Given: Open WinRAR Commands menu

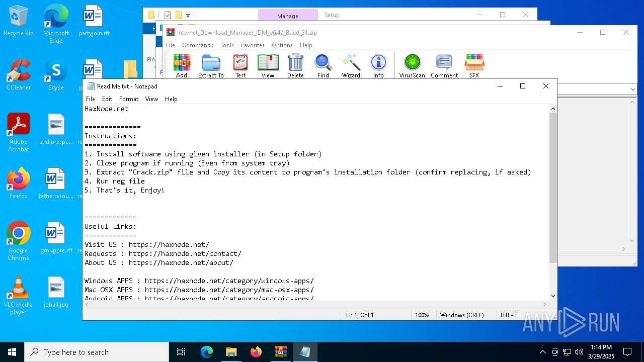Looking at the screenshot, I should pyautogui.click(x=198, y=45).
